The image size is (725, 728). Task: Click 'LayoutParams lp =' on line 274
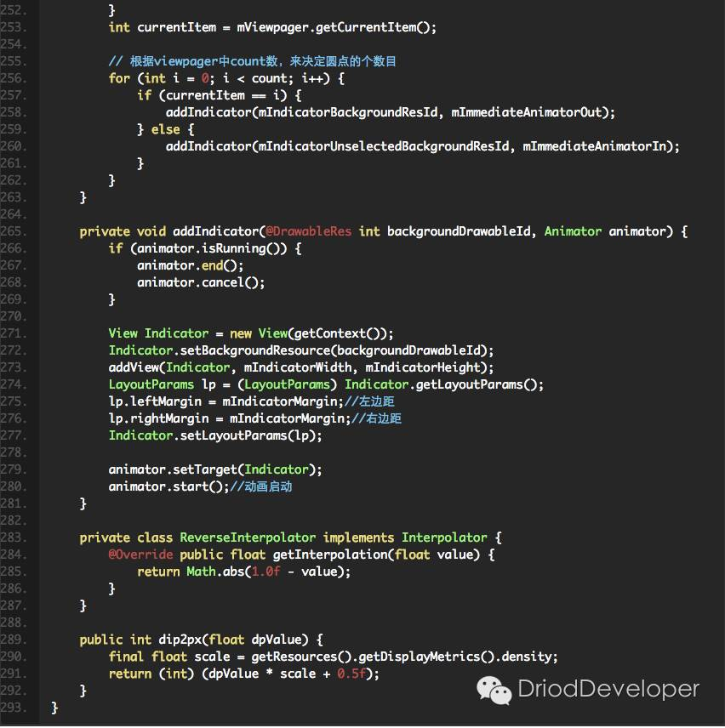pos(169,384)
